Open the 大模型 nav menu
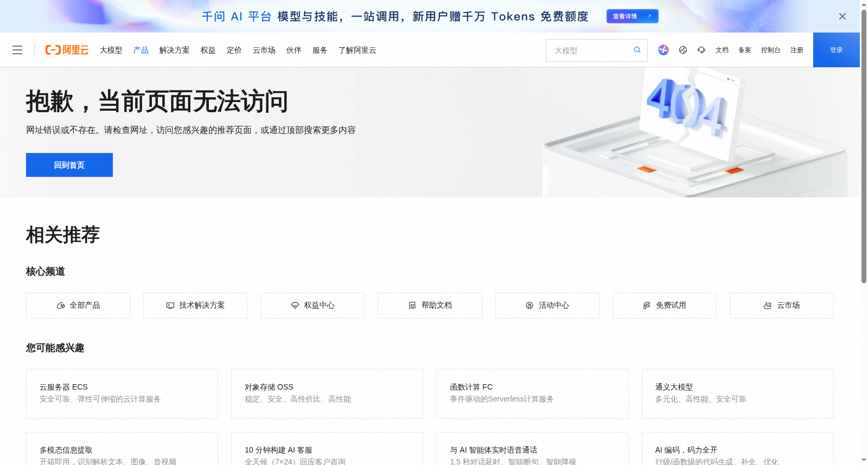Screen dimensions: 868x465 click(x=111, y=50)
